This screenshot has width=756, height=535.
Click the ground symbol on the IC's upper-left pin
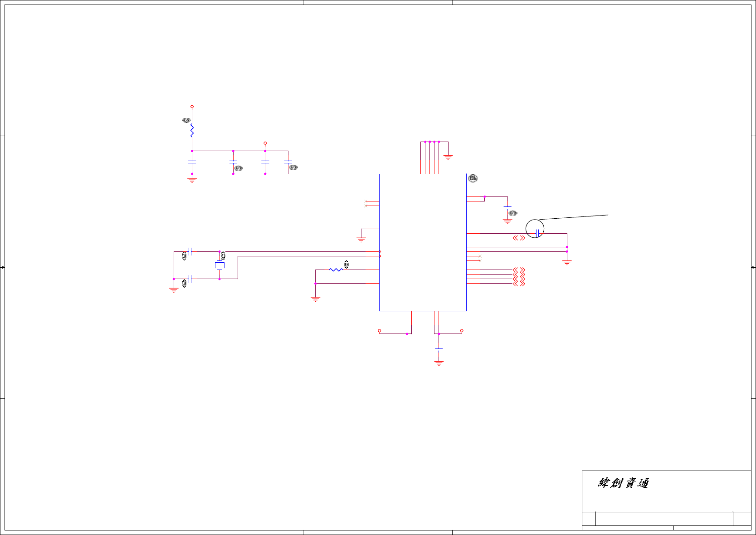pyautogui.click(x=361, y=239)
